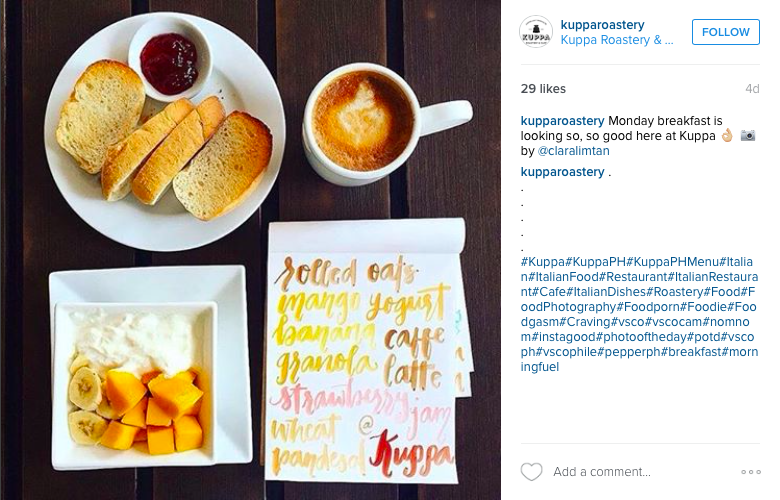
Task: Click the 4d post timestamp
Action: coord(752,89)
